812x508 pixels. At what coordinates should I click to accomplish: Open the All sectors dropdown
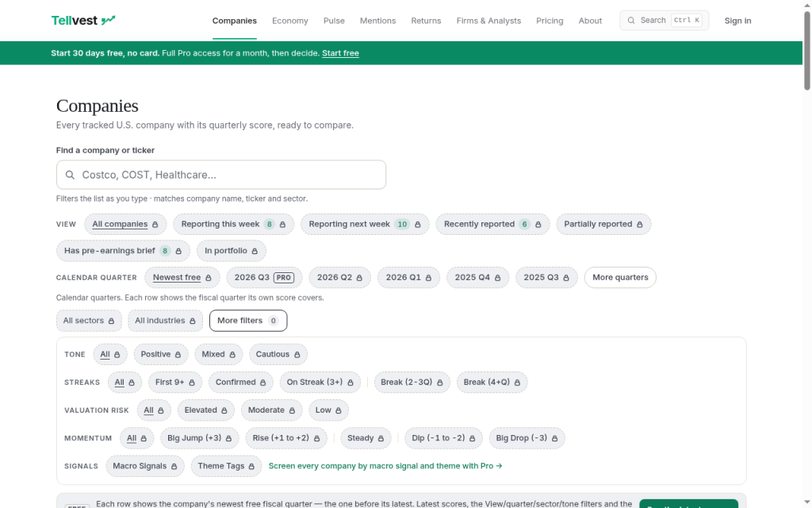point(89,321)
